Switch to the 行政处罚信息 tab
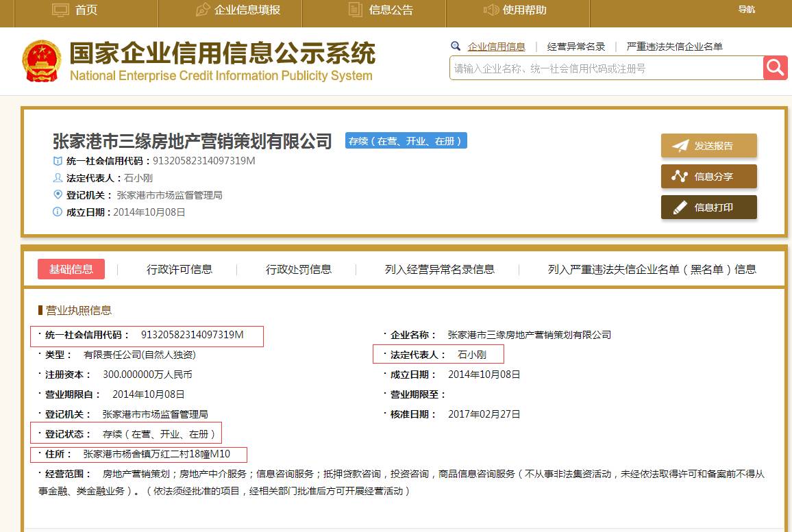Image resolution: width=792 pixels, height=532 pixels. (299, 269)
